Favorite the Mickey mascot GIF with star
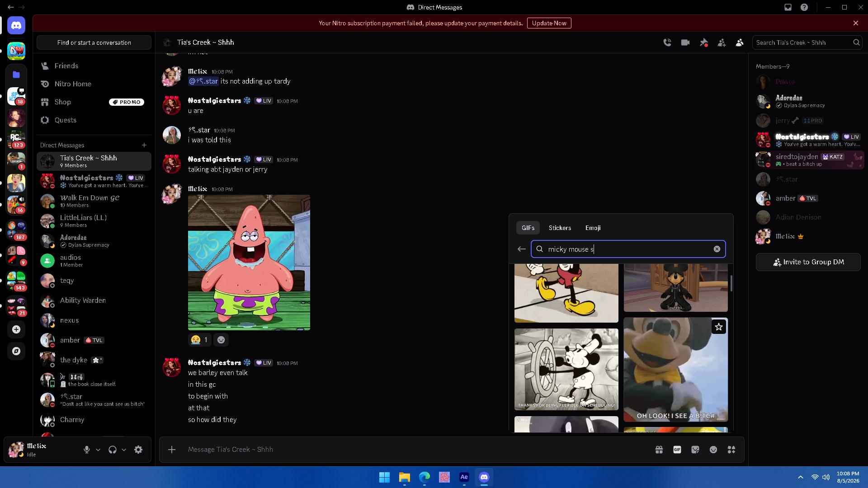 pos(719,327)
